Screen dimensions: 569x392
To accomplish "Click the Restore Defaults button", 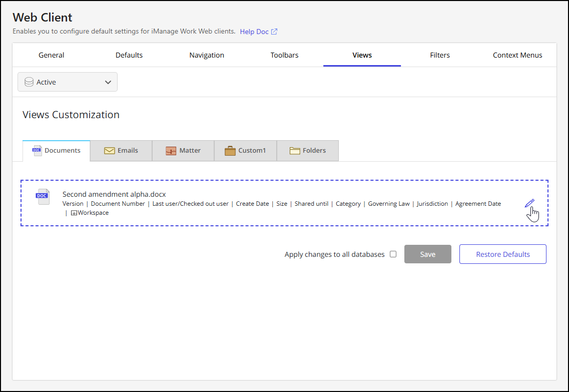I will 502,254.
